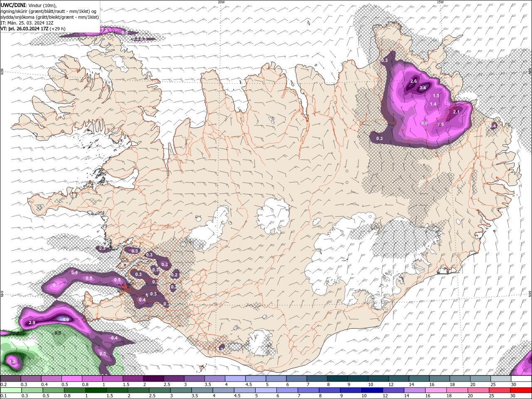Click the dark teal swatch at 8 in the upper legend
Screen dimensions: 532x399
click(337, 379)
